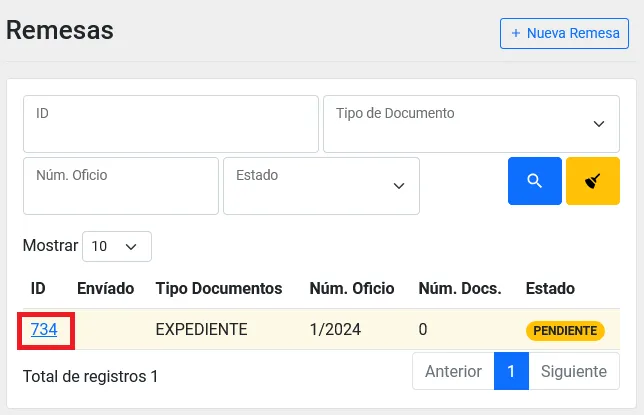The image size is (644, 415).
Task: Select pagination page 1
Action: point(511,371)
